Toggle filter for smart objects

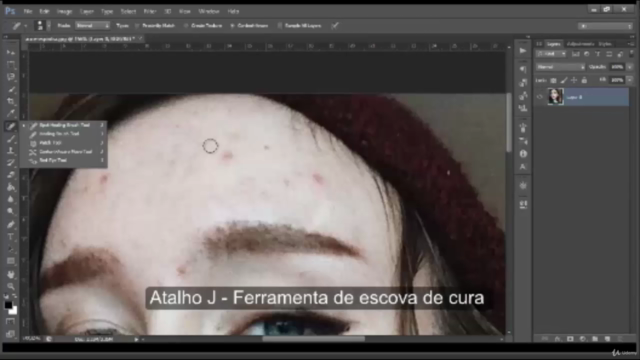(620, 54)
